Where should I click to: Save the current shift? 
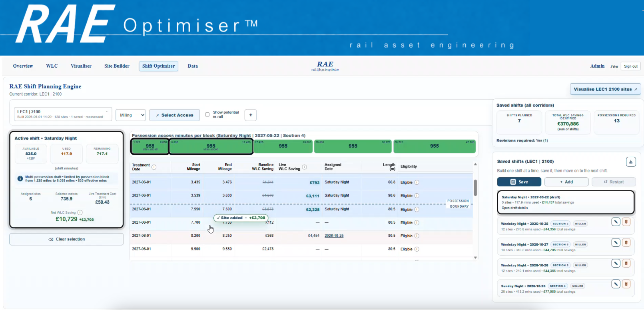519,182
